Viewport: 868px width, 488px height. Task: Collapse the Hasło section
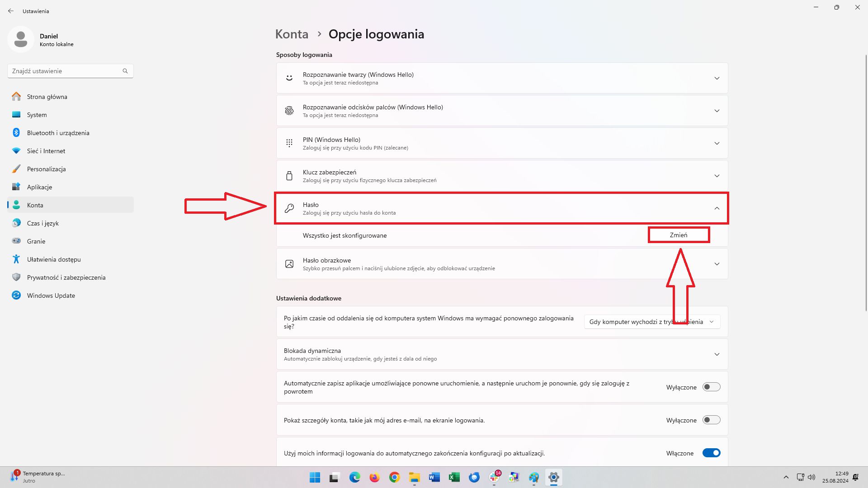click(717, 209)
